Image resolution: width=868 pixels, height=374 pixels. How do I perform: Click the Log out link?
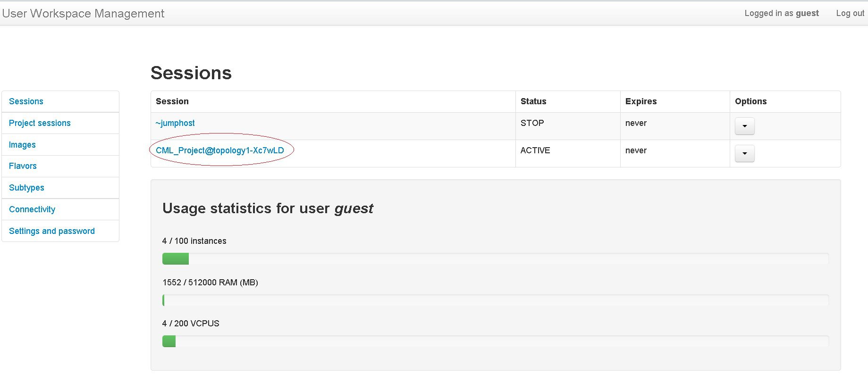coord(850,13)
